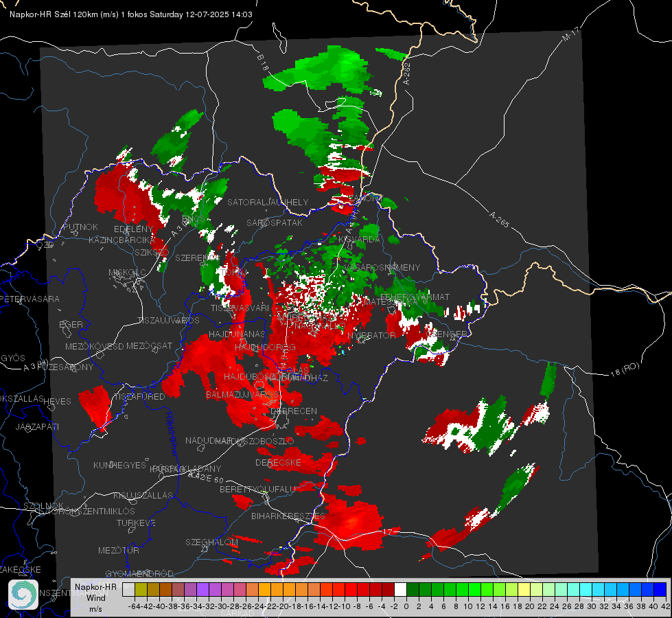This screenshot has width=672, height=618.
Task: Click the 'HEVES' city label
Action: (57, 401)
